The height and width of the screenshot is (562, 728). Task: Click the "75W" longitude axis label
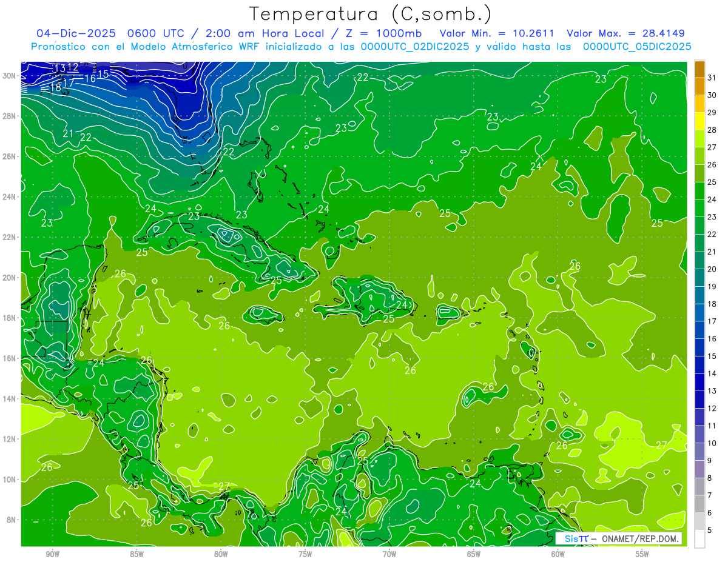point(306,554)
